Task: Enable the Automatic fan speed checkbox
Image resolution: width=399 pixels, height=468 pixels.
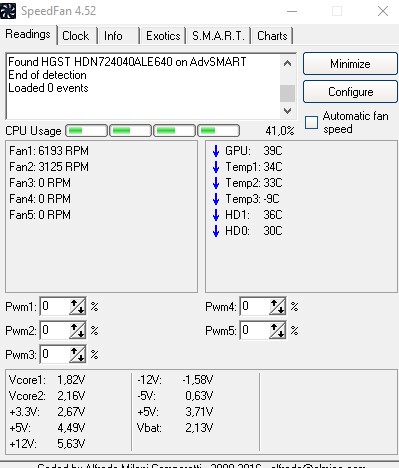Action: click(311, 122)
